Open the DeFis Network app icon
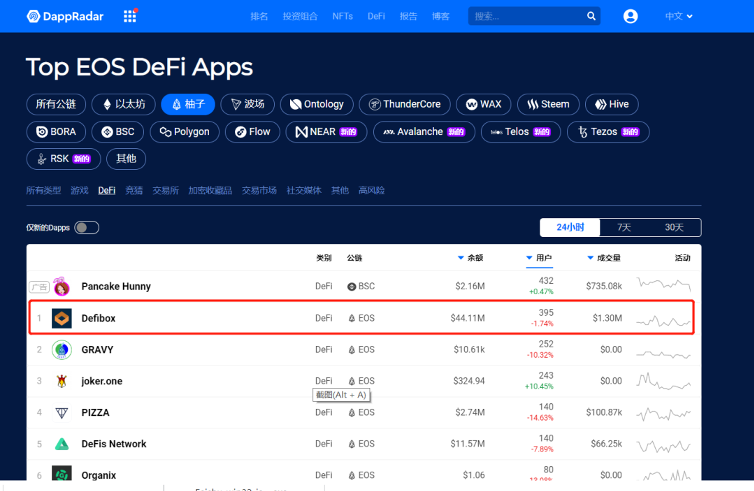754x491 pixels. point(62,444)
